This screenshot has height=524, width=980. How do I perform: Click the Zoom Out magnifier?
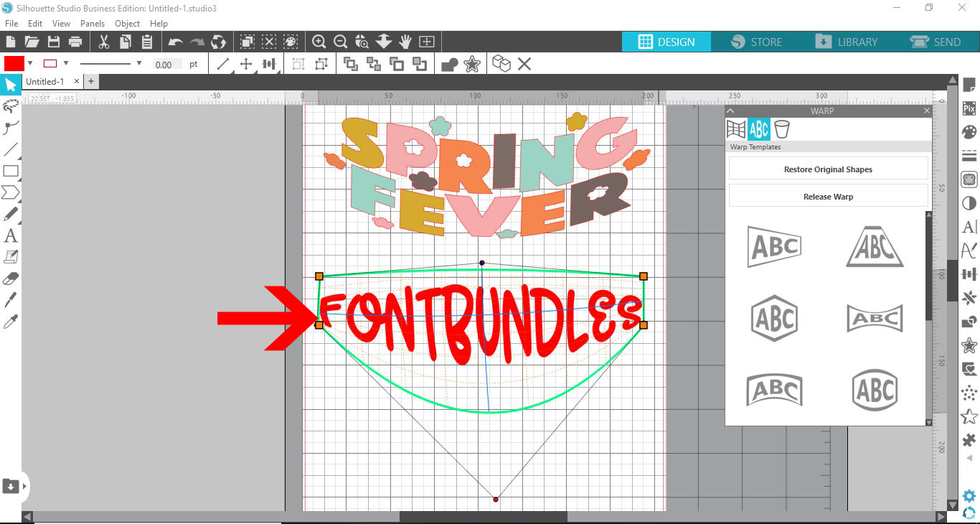point(341,42)
